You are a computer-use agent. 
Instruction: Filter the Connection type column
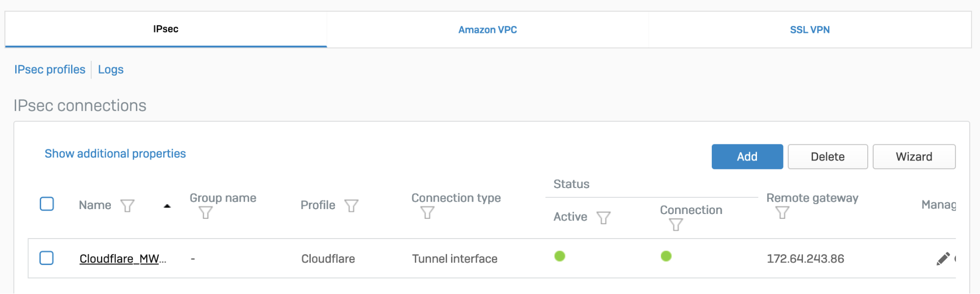point(427,213)
